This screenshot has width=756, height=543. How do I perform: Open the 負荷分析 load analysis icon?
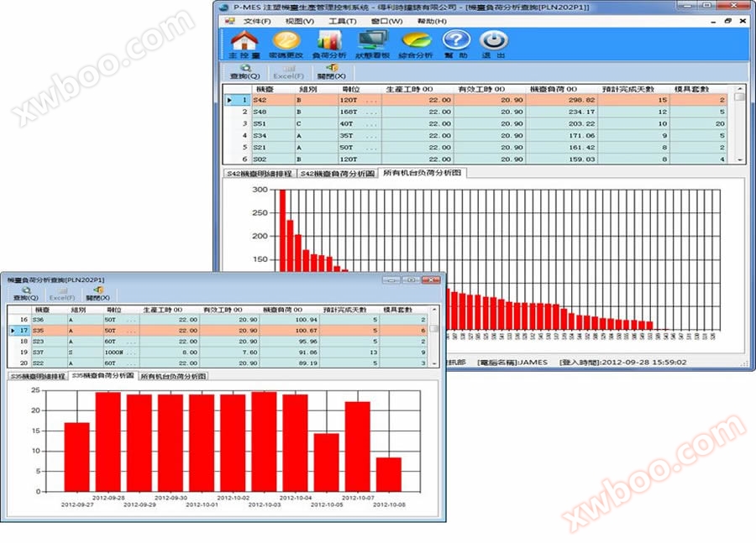coord(328,44)
